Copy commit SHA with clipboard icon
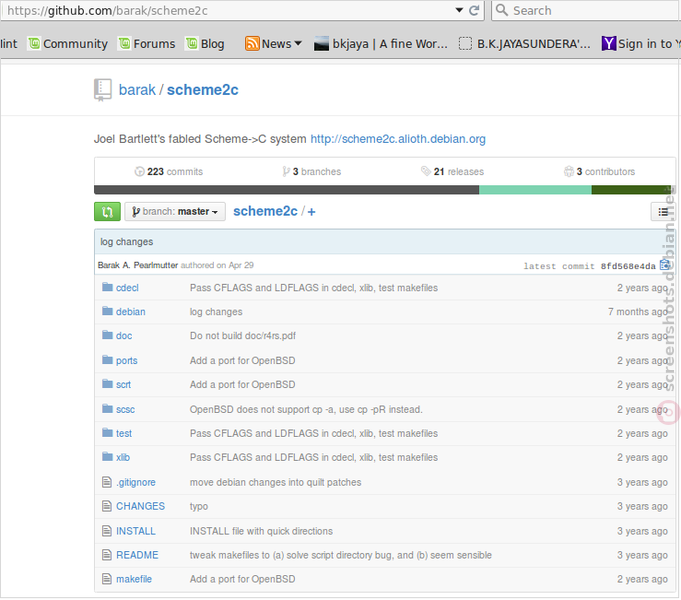Image resolution: width=681 pixels, height=600 pixels. tap(664, 265)
